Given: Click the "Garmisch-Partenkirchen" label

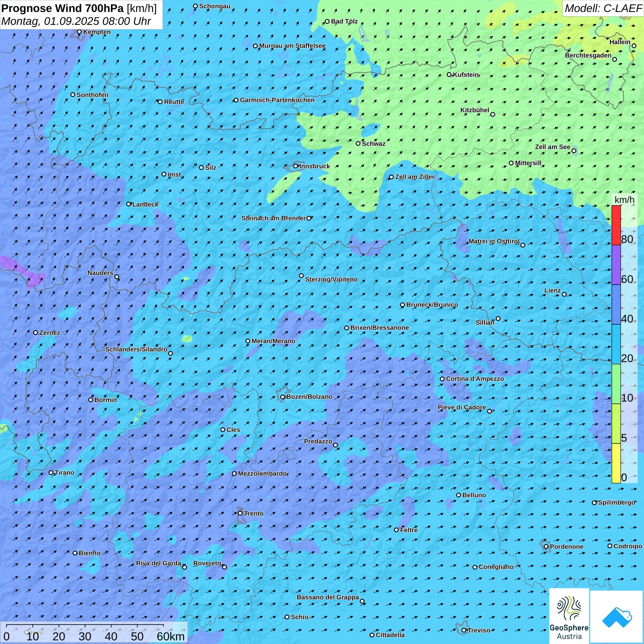Looking at the screenshot, I should pyautogui.click(x=277, y=100).
